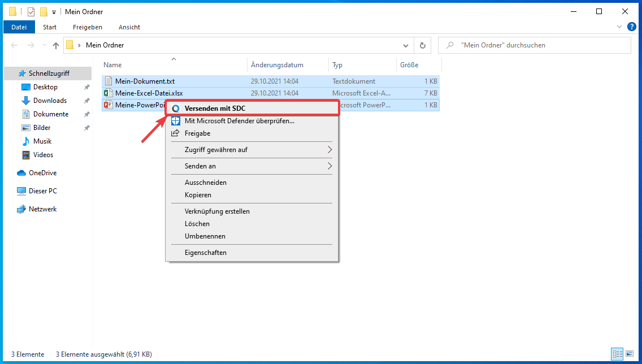Image resolution: width=642 pixels, height=364 pixels.
Task: Open Downloads in Schnellzugriff
Action: 50,101
